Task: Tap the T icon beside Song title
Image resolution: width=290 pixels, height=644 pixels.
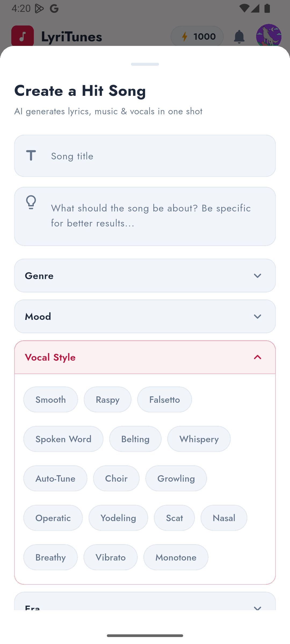Action: [31, 156]
